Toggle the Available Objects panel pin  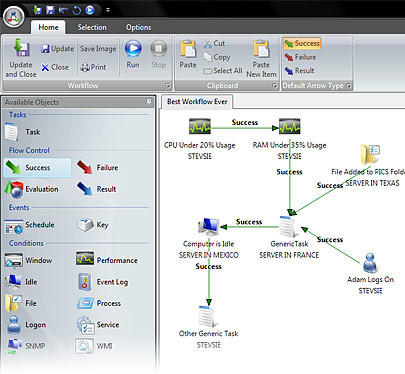(149, 102)
